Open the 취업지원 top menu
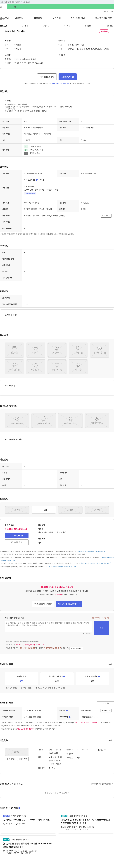This screenshot has height=868, width=114. 38,18
